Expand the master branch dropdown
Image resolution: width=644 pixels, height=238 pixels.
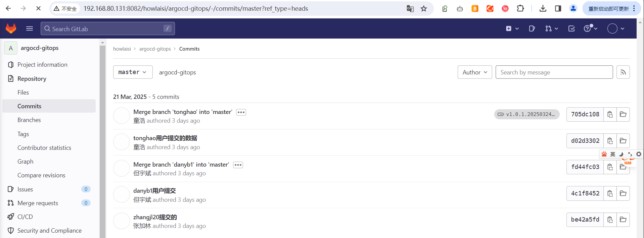point(133,72)
